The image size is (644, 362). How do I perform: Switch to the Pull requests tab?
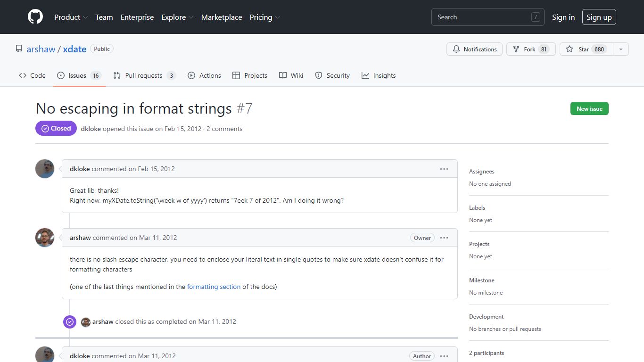click(x=144, y=75)
